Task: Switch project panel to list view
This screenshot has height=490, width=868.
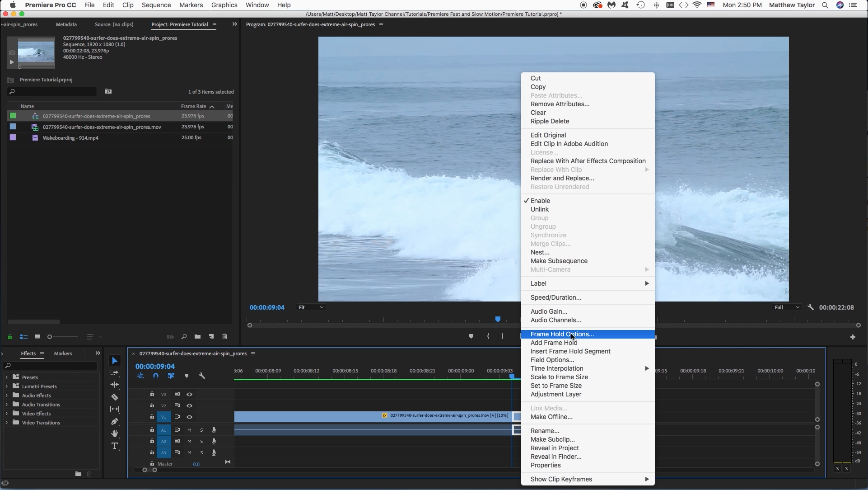Action: 23,337
